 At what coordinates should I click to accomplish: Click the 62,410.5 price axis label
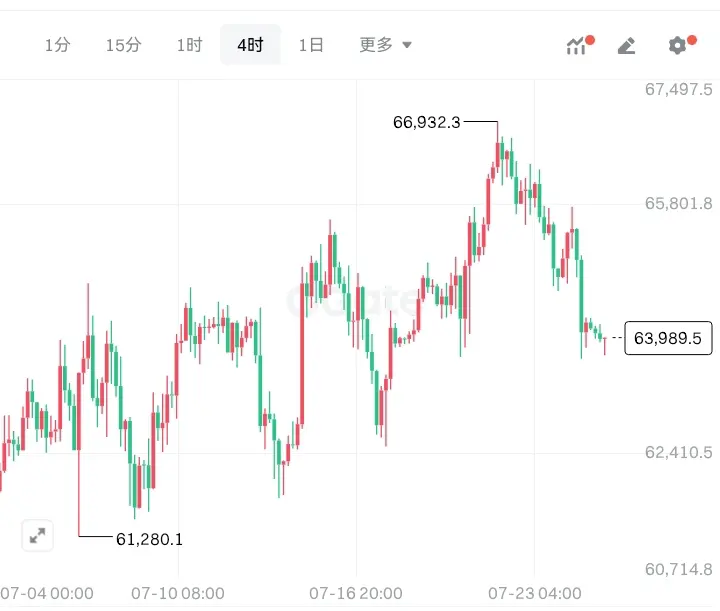[x=679, y=453]
